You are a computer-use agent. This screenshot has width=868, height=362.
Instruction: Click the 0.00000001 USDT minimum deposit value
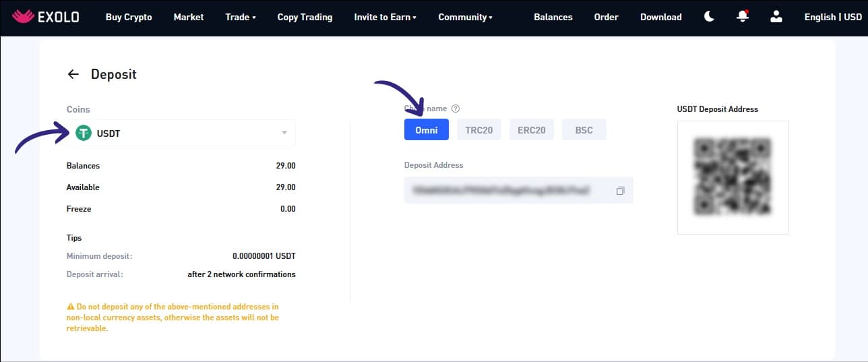264,256
